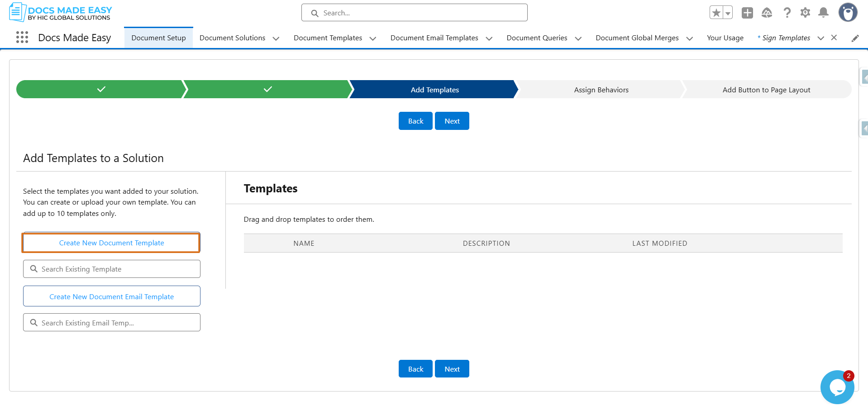Open the App Launcher dots grid

coord(22,38)
